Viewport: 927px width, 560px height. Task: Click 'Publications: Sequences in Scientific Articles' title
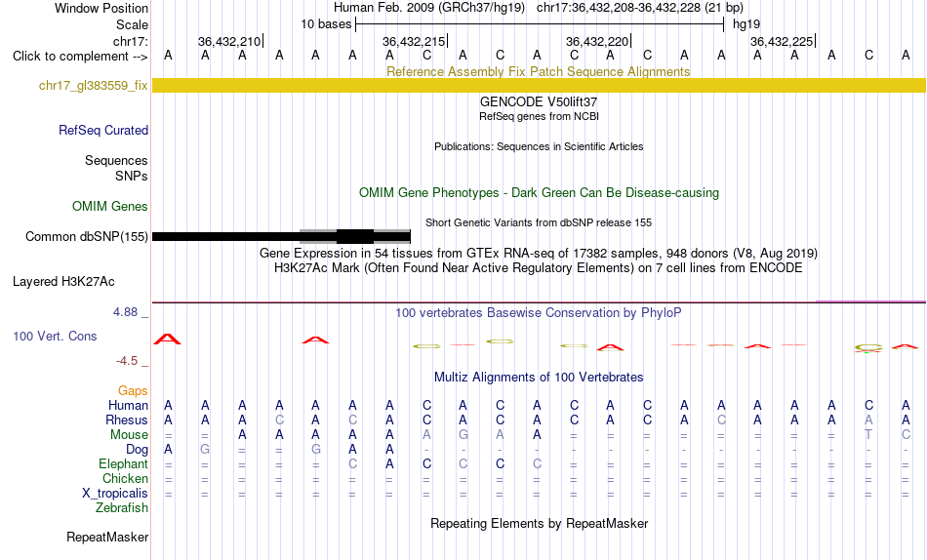click(x=539, y=146)
